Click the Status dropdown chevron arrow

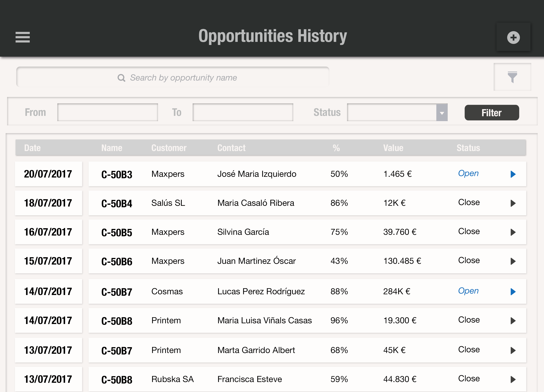(442, 113)
